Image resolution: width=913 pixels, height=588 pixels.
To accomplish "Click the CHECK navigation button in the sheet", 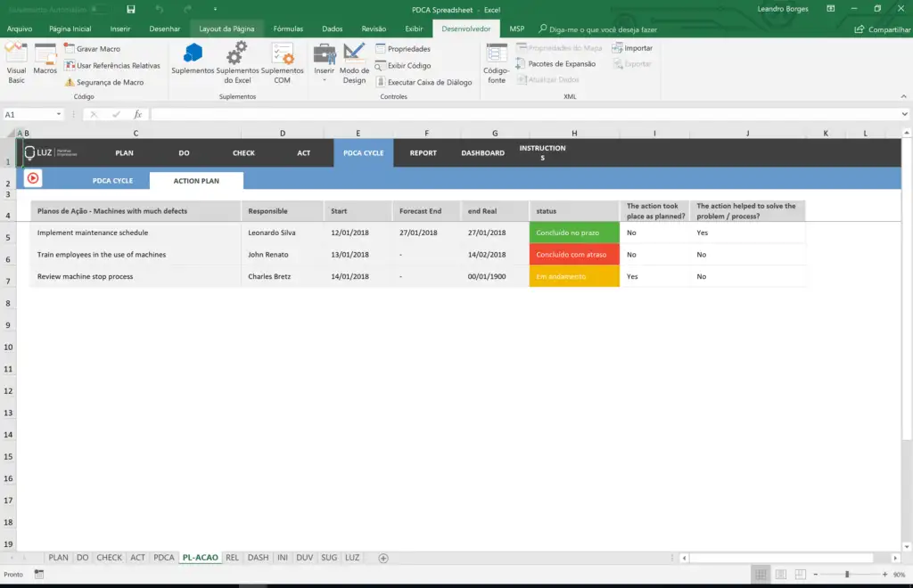I will point(244,153).
